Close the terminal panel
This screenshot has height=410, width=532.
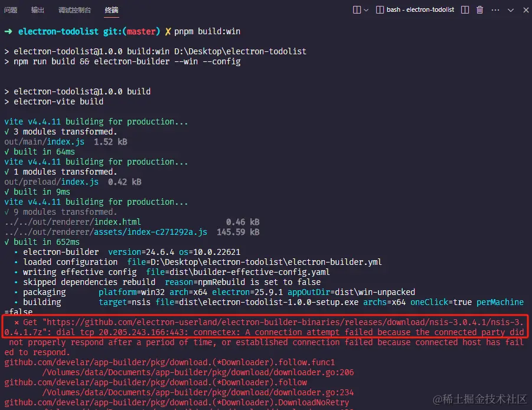pyautogui.click(x=526, y=10)
